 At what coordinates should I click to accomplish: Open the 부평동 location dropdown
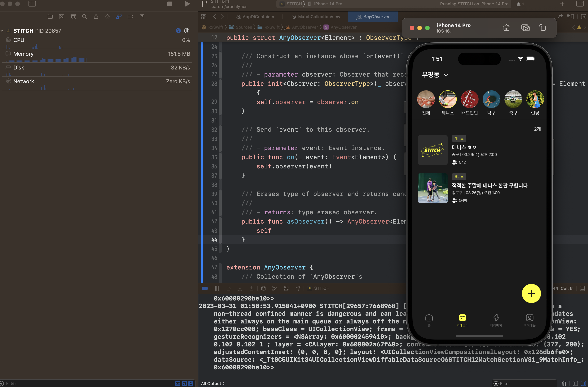pyautogui.click(x=435, y=75)
